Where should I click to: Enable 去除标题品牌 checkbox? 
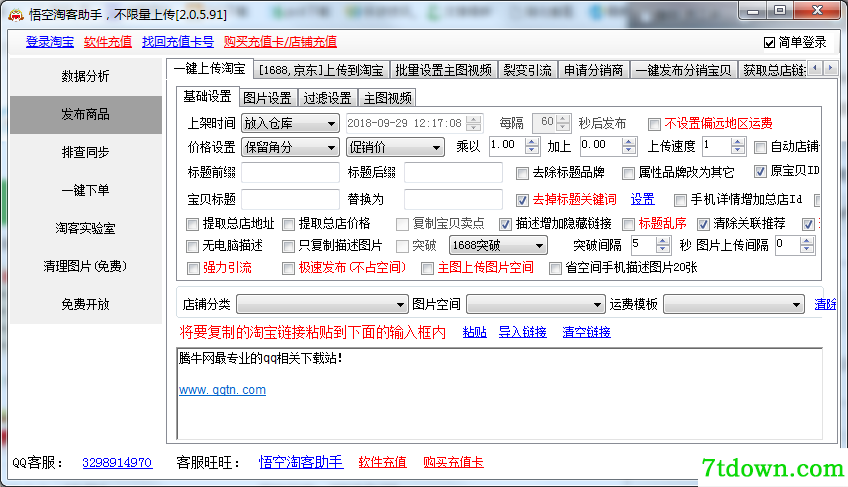point(522,173)
